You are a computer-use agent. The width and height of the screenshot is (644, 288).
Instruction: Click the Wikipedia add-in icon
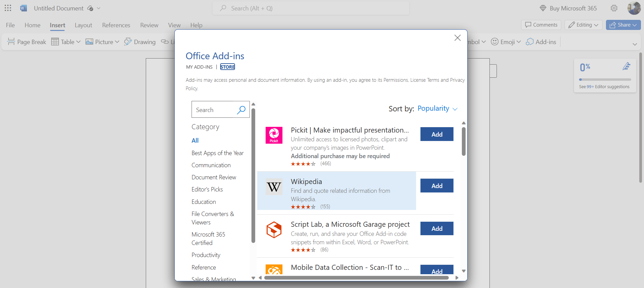point(274,187)
